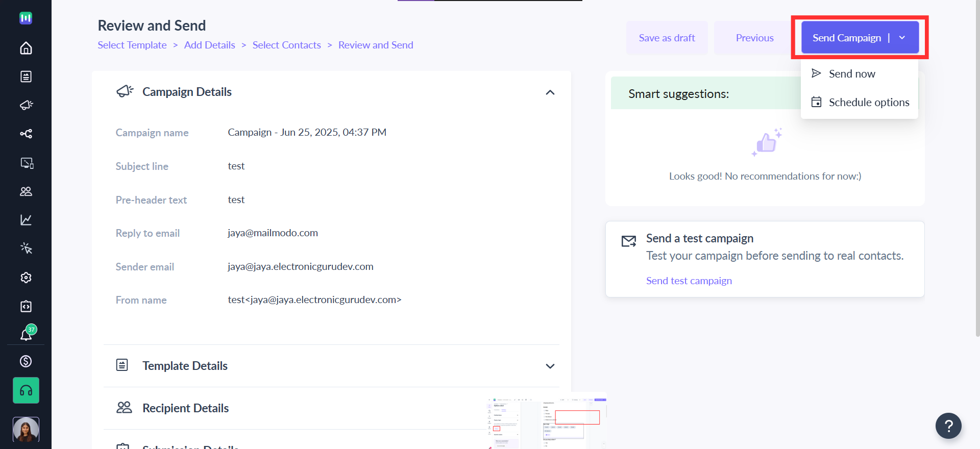This screenshot has width=980, height=449.
Task: Click the Recipient Details people icon
Action: [124, 407]
